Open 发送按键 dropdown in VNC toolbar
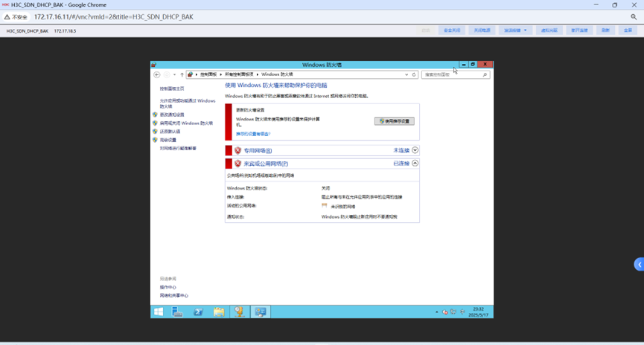This screenshot has width=644, height=345. pyautogui.click(x=515, y=30)
